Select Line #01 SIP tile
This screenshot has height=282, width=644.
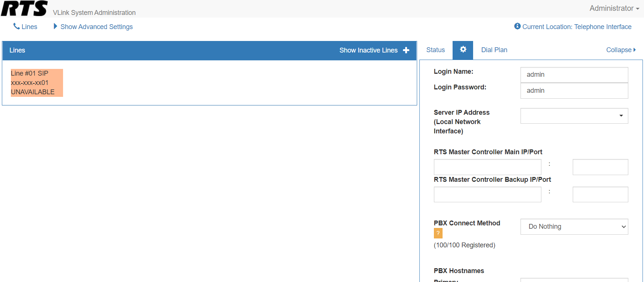pos(37,83)
